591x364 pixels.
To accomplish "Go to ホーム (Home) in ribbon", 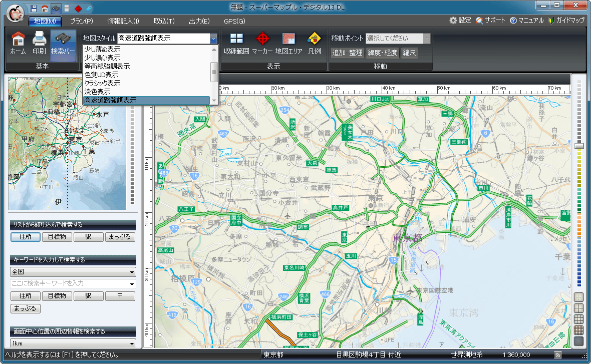I will [x=18, y=44].
